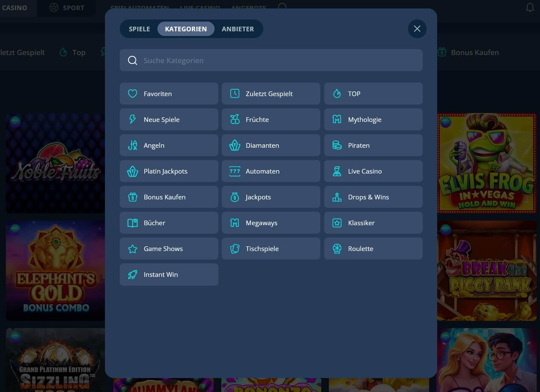This screenshot has height=392, width=540.
Task: Select the Kategorien tab
Action: tap(186, 29)
